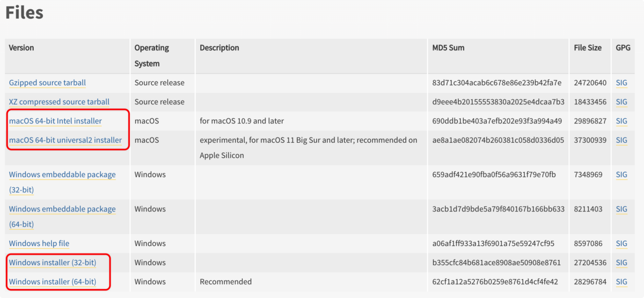Viewport: 644px width, 298px height.
Task: Open SIG for Windows installer (32-bit)
Action: (621, 263)
